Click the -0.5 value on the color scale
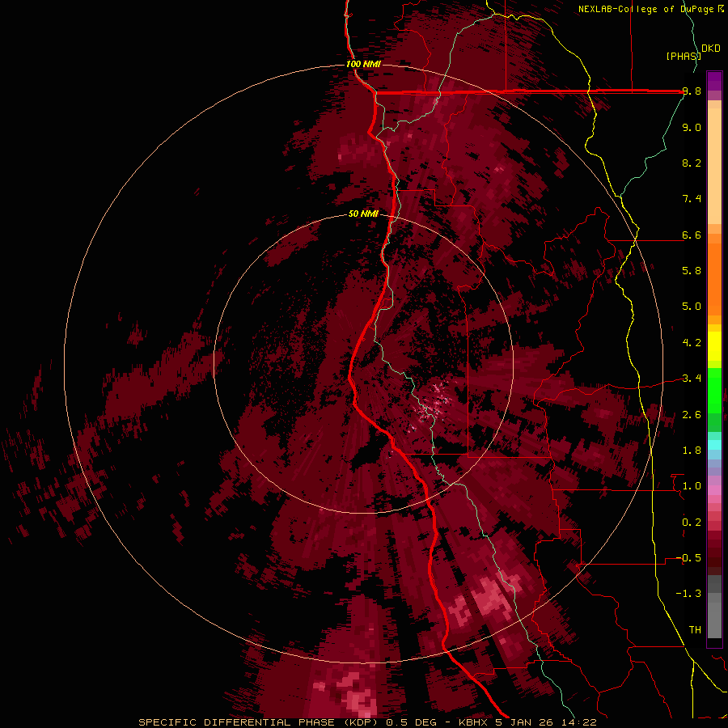 click(x=688, y=558)
